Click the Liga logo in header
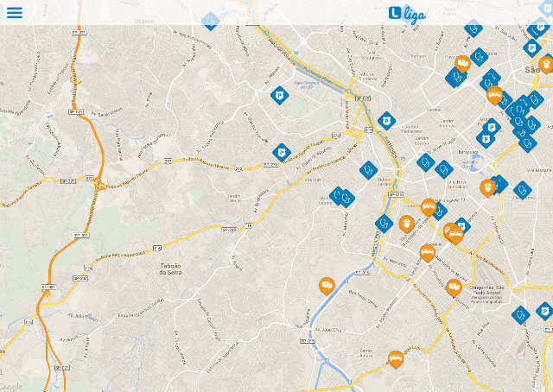Image resolution: width=553 pixels, height=392 pixels. point(406,13)
